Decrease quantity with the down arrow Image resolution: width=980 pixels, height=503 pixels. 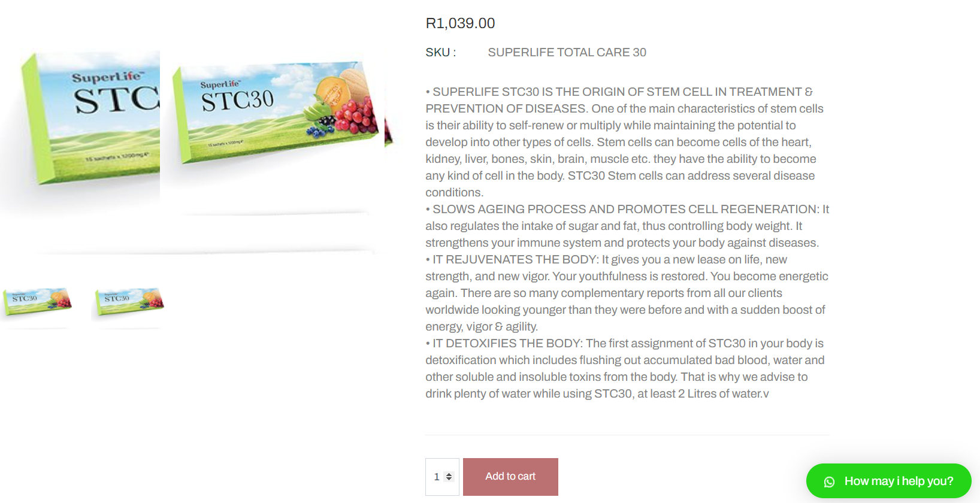coord(449,480)
